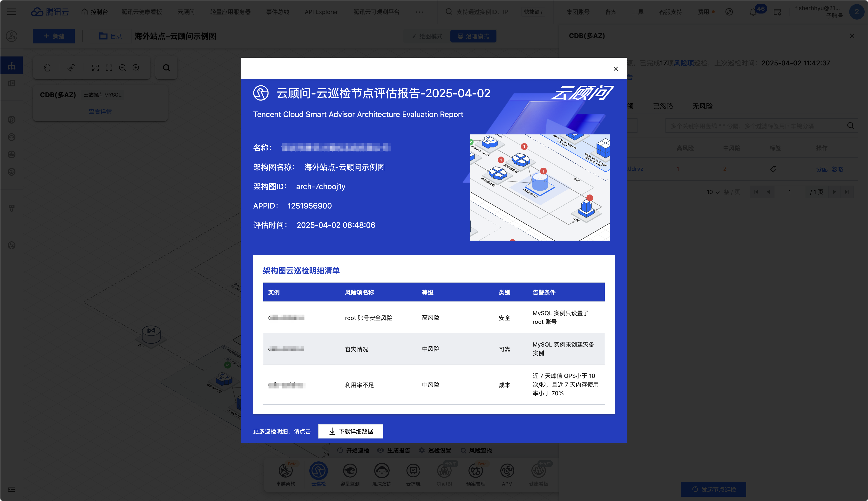Toggle the 2D view icon
Image resolution: width=868 pixels, height=501 pixels.
coord(71,68)
